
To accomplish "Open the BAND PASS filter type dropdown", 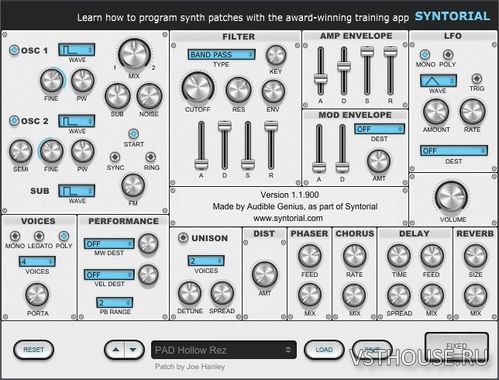I will point(221,54).
